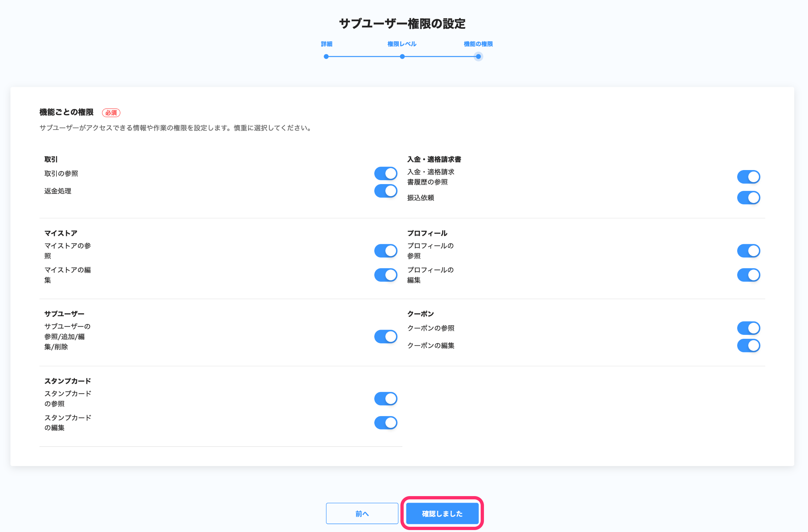Click the マイストア category heading

pos(61,233)
